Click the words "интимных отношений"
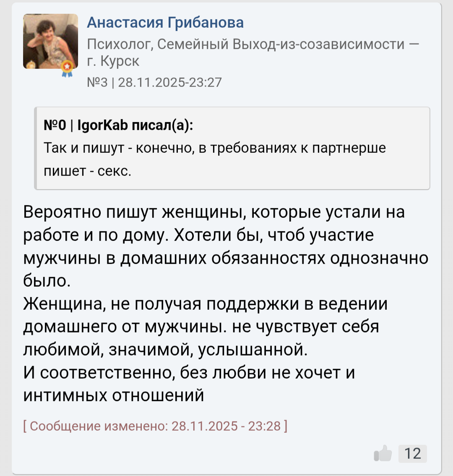 (114, 395)
